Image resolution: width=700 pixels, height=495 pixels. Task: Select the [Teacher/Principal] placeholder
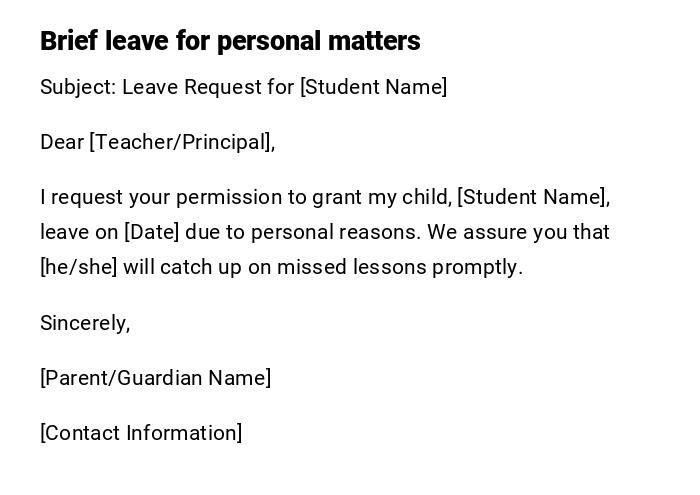point(181,142)
